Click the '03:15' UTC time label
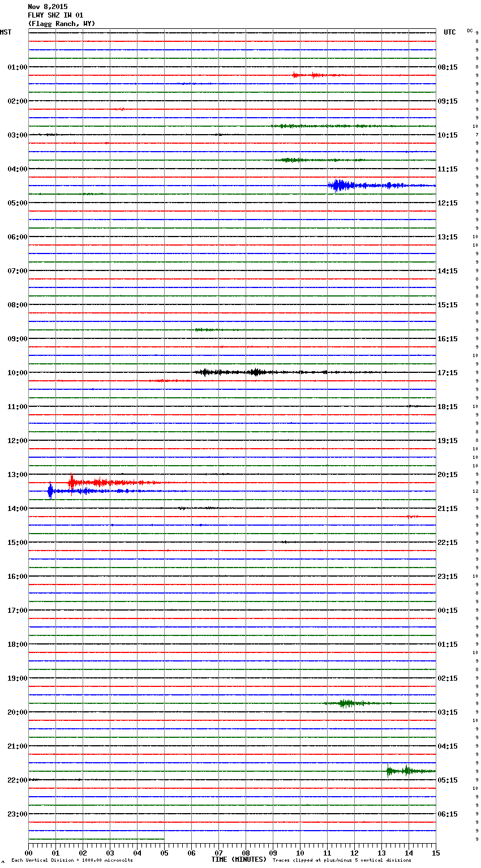The width and height of the screenshot is (481, 868). [x=448, y=712]
